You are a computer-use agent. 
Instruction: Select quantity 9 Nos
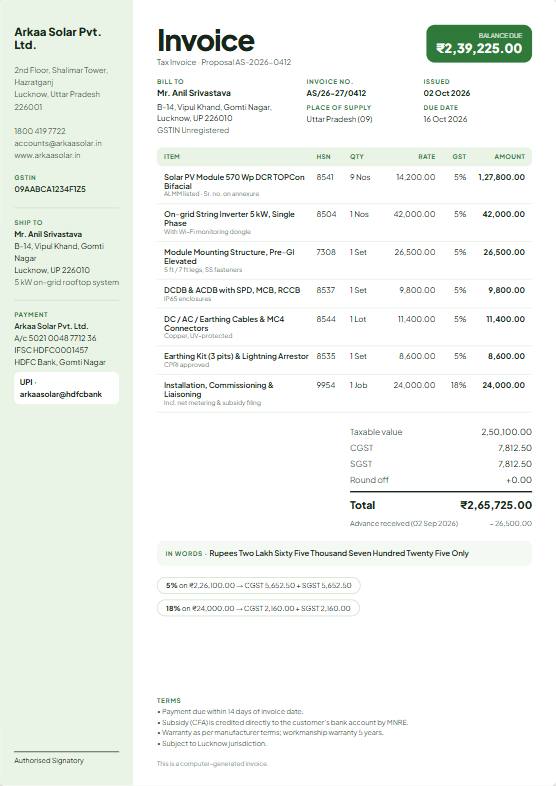click(360, 177)
